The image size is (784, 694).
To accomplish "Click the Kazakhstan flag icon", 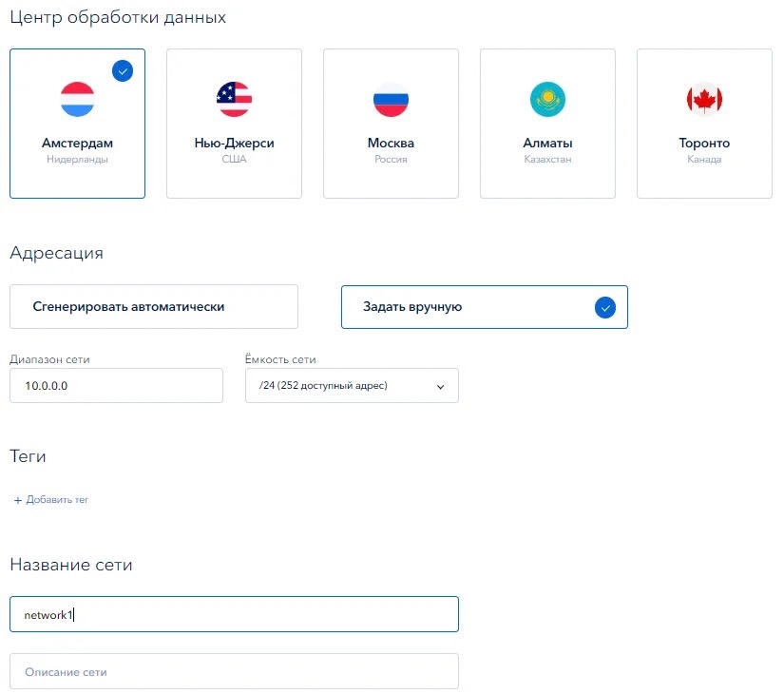I will [x=547, y=99].
